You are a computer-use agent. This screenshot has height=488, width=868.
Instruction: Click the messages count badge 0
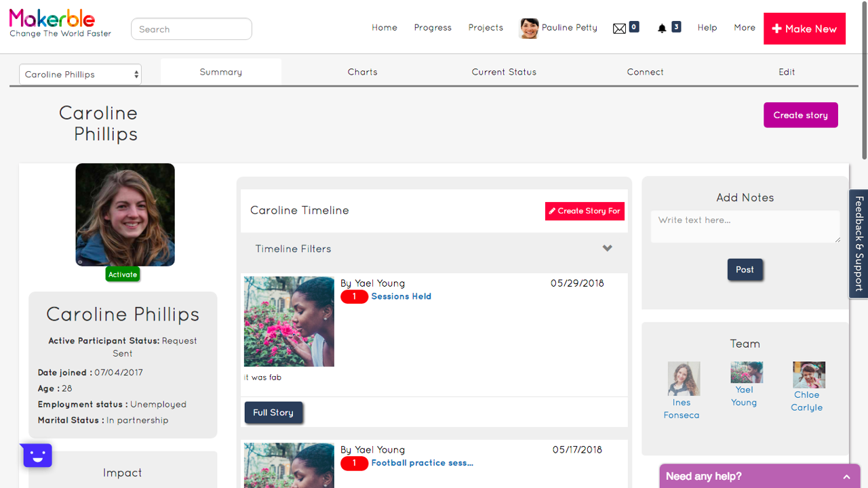(x=634, y=27)
